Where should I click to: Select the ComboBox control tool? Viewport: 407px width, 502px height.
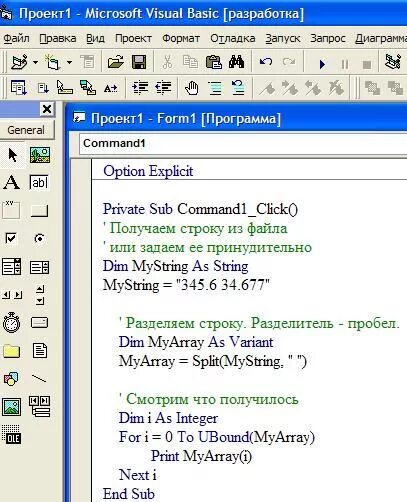click(x=12, y=267)
